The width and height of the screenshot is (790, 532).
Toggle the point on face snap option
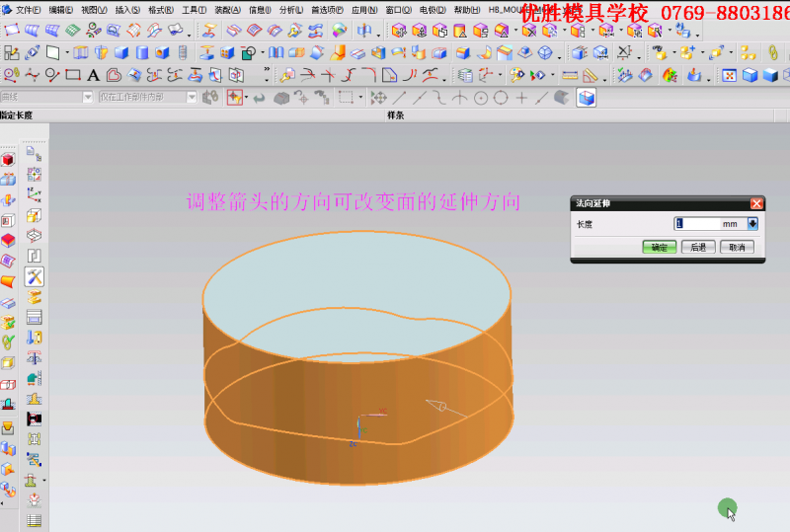[x=561, y=98]
